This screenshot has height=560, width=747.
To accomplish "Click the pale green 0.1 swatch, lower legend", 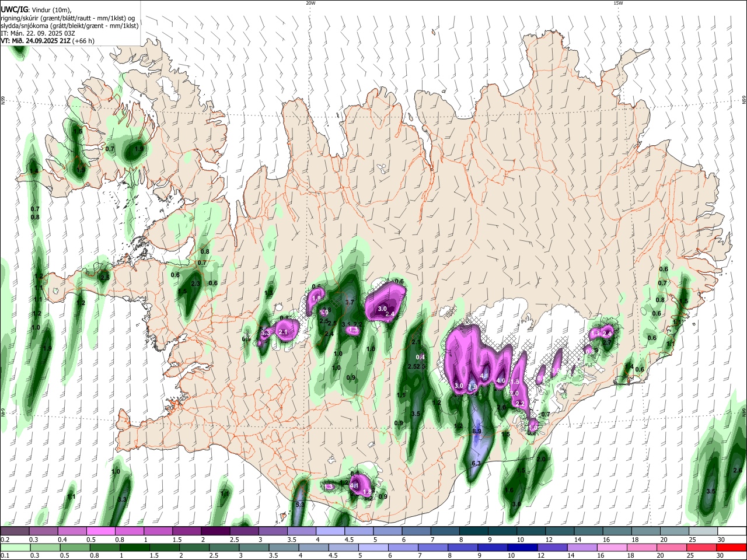I will point(15,547).
